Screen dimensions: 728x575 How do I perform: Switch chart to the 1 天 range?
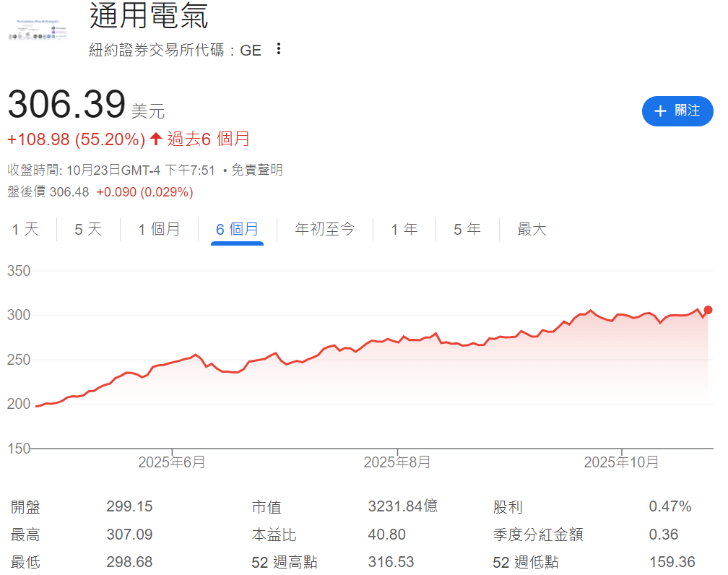[25, 230]
